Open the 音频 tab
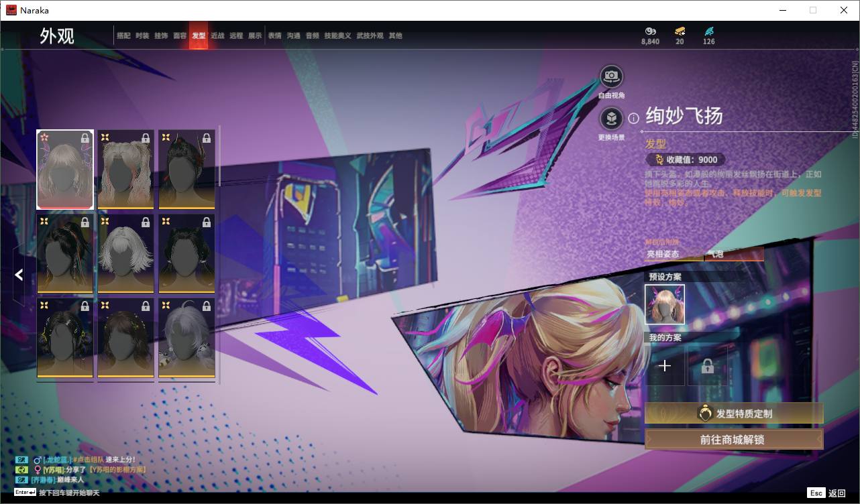The width and height of the screenshot is (860, 504). 312,36
